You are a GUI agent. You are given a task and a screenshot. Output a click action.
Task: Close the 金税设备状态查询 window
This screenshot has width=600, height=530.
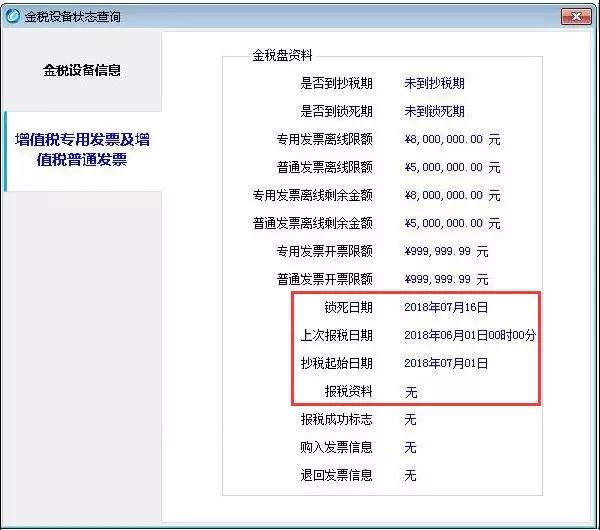(x=576, y=17)
